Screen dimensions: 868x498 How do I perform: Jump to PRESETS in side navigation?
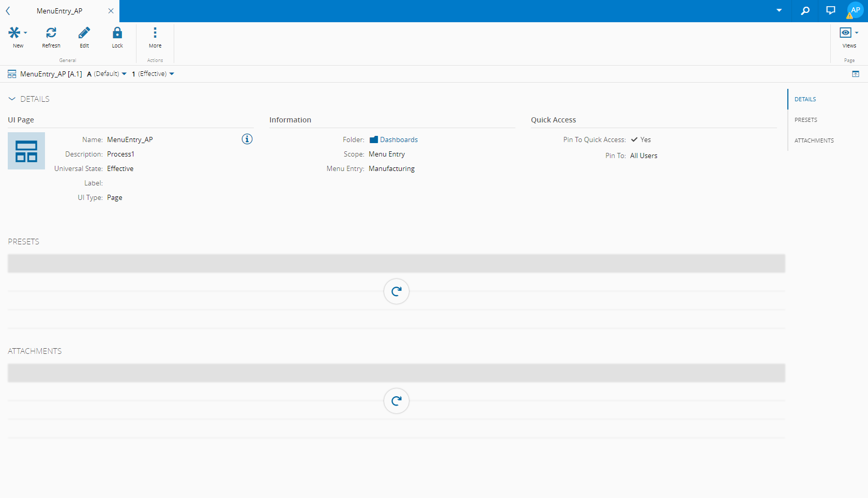pyautogui.click(x=805, y=120)
